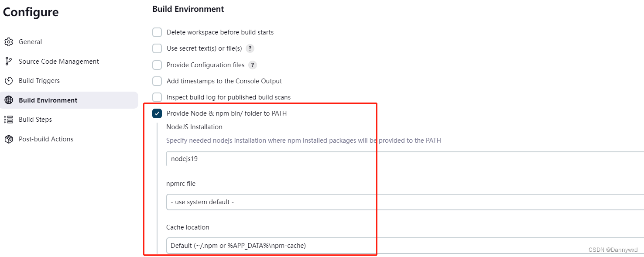Viewport: 644px width, 257px height.
Task: Click the General sidebar entry
Action: [31, 41]
